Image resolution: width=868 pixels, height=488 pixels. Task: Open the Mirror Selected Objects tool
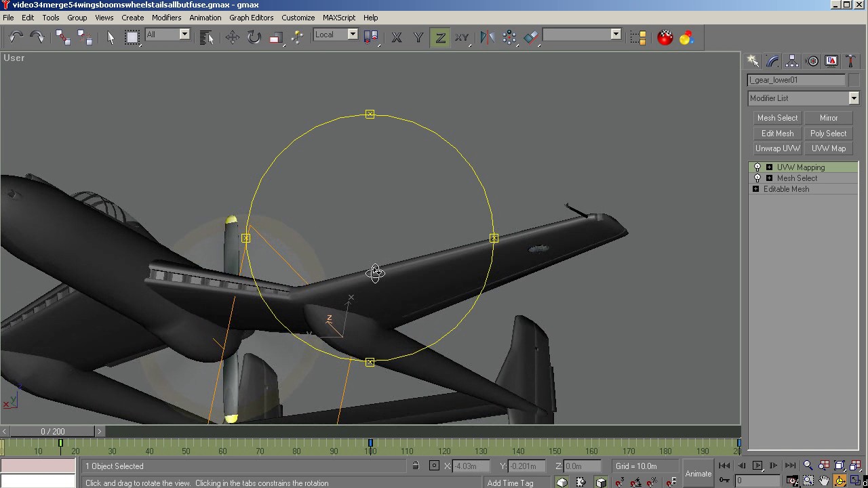pos(488,37)
